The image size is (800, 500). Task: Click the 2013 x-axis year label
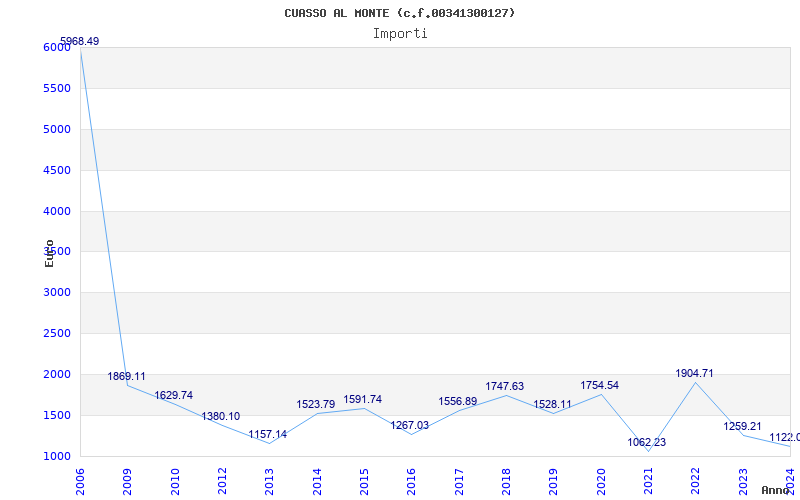tap(269, 481)
